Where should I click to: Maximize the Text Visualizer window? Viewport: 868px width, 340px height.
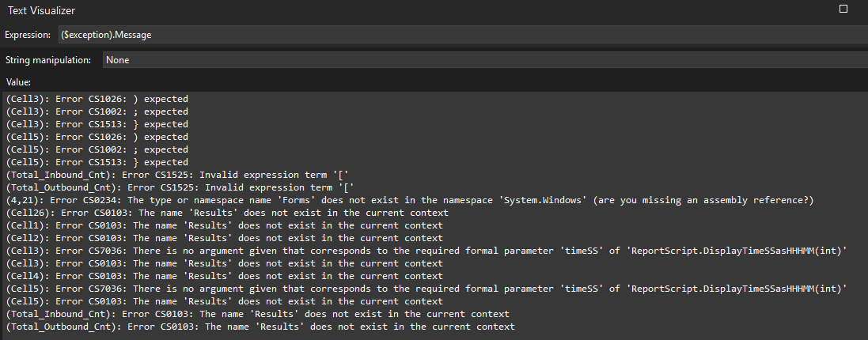pos(843,9)
